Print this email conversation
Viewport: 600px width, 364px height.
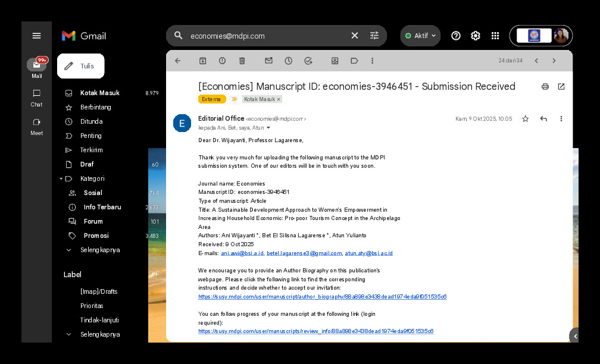coord(545,86)
